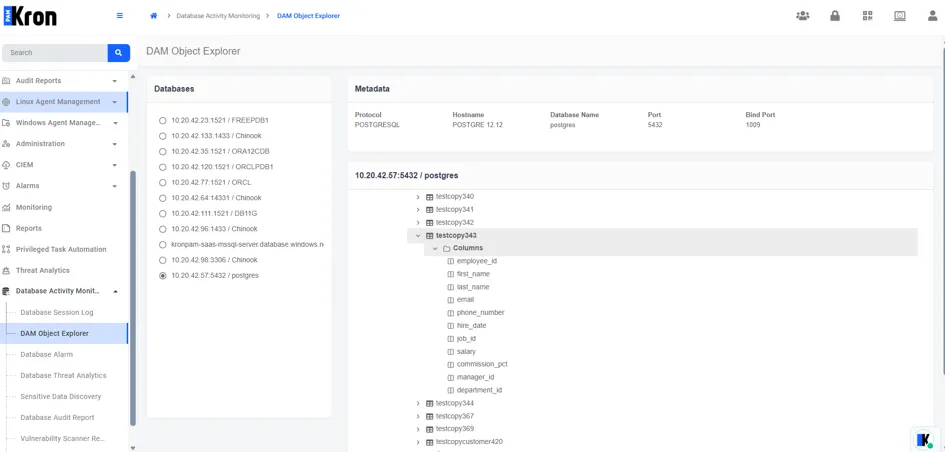The image size is (945, 452).
Task: Click the Threat Analytics icon
Action: pyautogui.click(x=6, y=271)
